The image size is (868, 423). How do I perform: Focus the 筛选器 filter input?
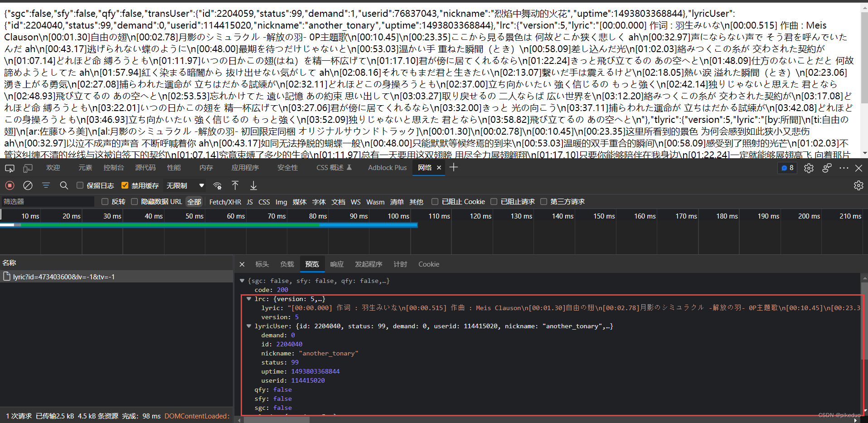pyautogui.click(x=48, y=202)
